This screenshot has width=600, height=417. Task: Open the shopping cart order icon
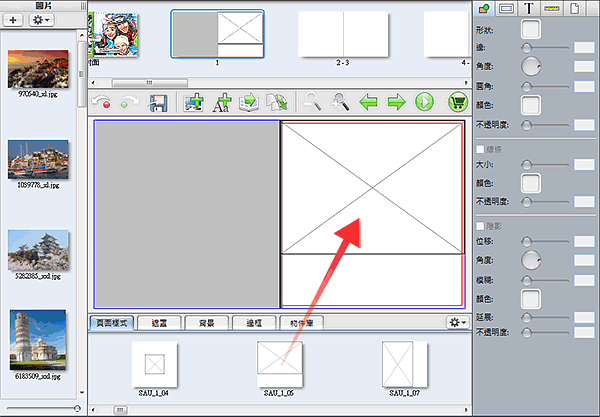coord(458,102)
